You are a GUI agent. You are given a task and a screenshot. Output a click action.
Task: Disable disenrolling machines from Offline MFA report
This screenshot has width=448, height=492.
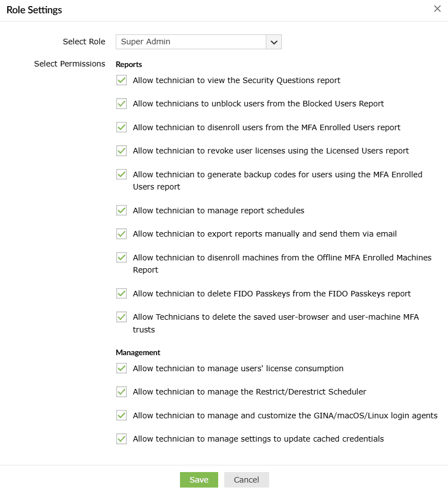pyautogui.click(x=121, y=257)
